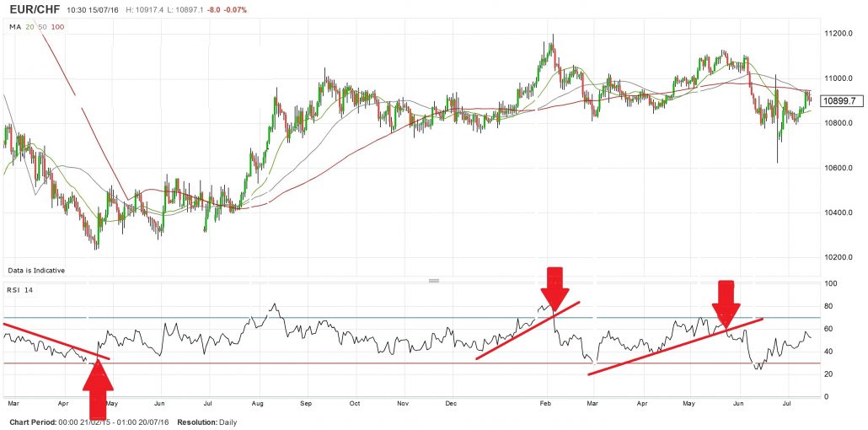Click the RSI axis 60 value

tap(828, 329)
